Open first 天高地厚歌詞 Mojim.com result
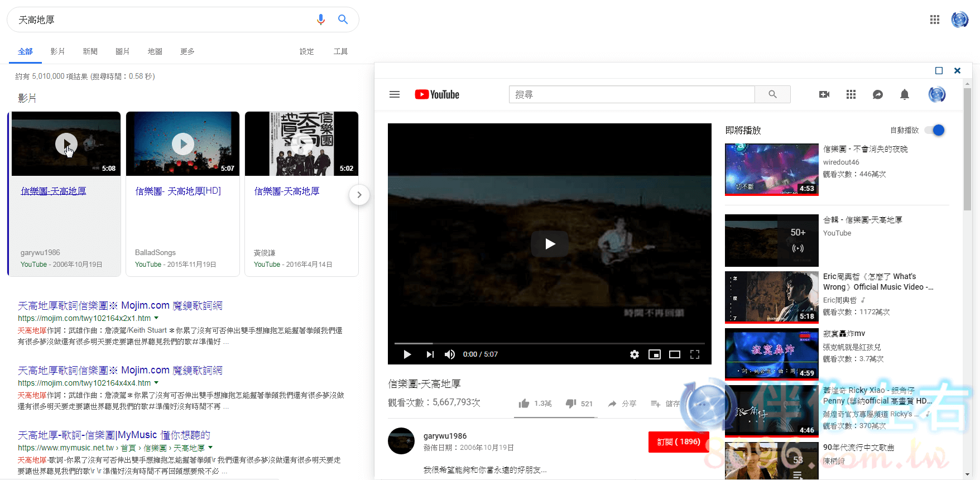 [120, 305]
